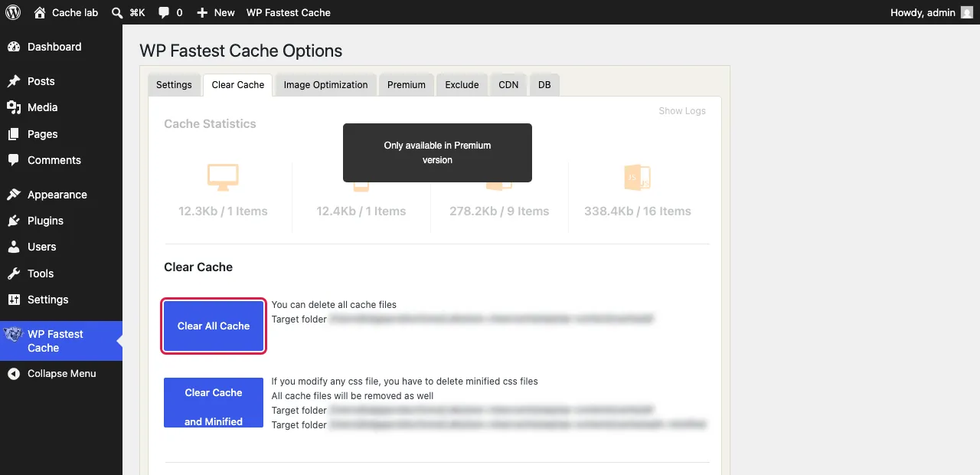Open the Image Optimization tab
Image resolution: width=980 pixels, height=475 pixels.
(325, 84)
